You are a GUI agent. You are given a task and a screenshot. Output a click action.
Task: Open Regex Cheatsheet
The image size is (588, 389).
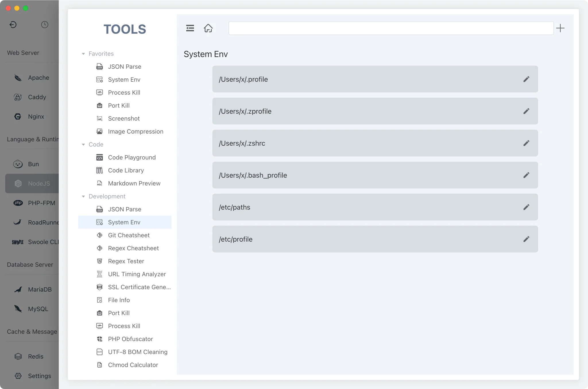pos(125,248)
